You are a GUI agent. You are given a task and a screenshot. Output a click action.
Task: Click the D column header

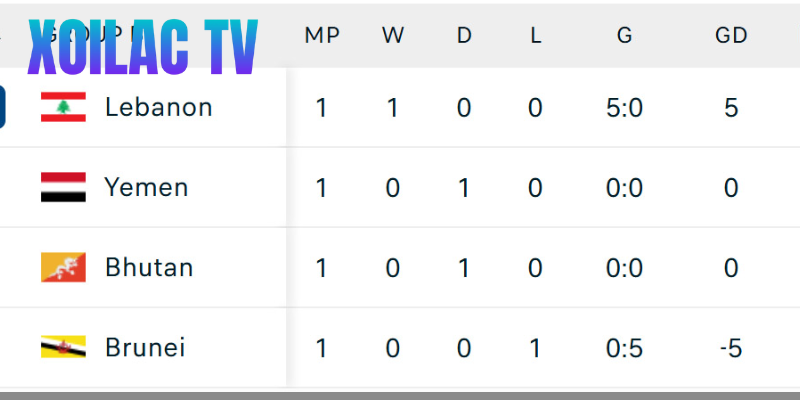(x=464, y=35)
